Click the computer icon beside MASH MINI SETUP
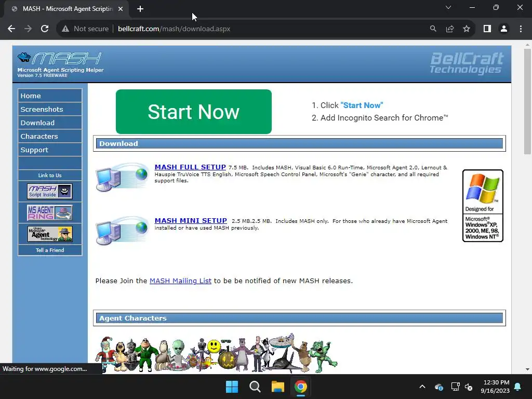The image size is (532, 399). (x=122, y=230)
